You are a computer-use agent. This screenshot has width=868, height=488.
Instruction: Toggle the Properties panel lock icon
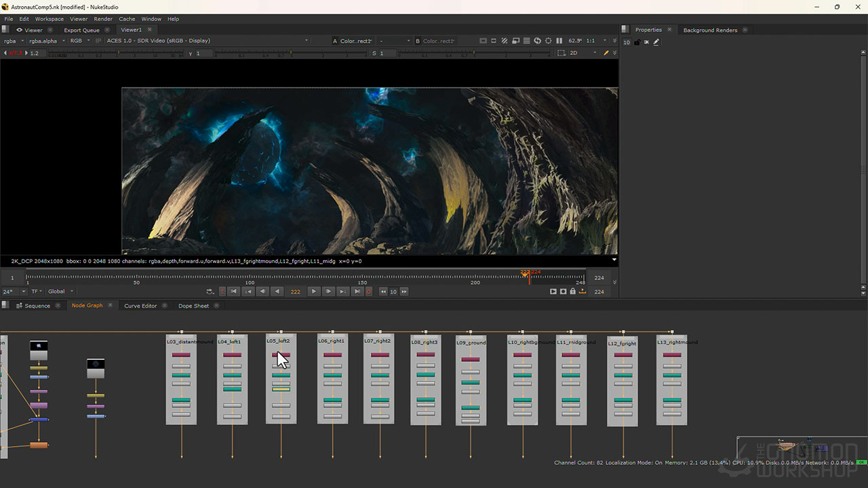(x=637, y=42)
